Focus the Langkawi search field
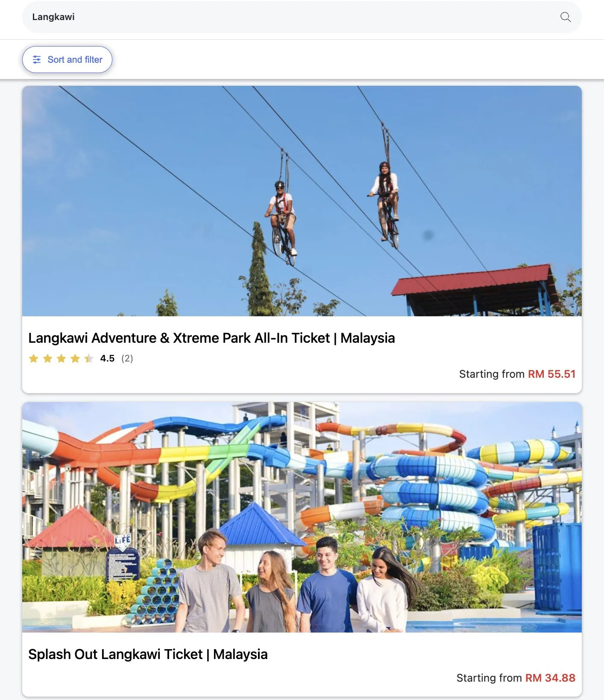604x700 pixels. click(302, 17)
